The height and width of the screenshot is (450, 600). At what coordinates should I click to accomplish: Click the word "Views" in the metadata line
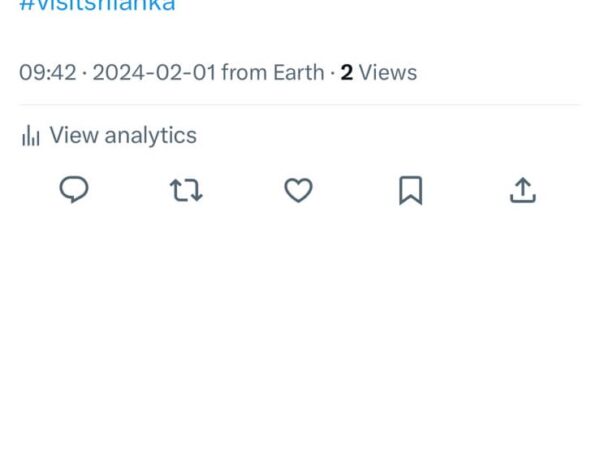click(388, 73)
